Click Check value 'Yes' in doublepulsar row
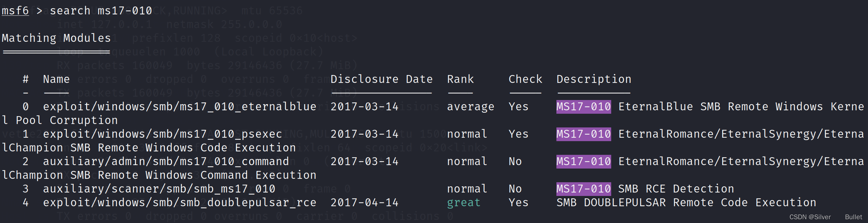Screen dimensions: 868x223 (x=518, y=202)
